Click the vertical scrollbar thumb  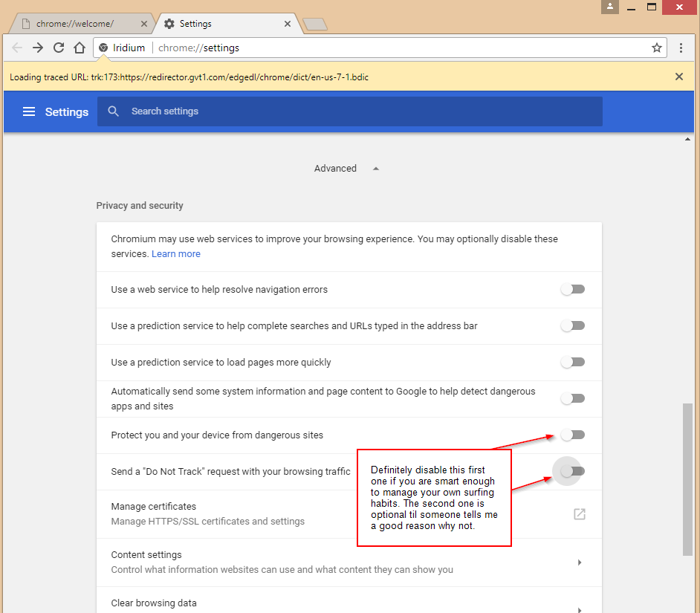[x=687, y=479]
